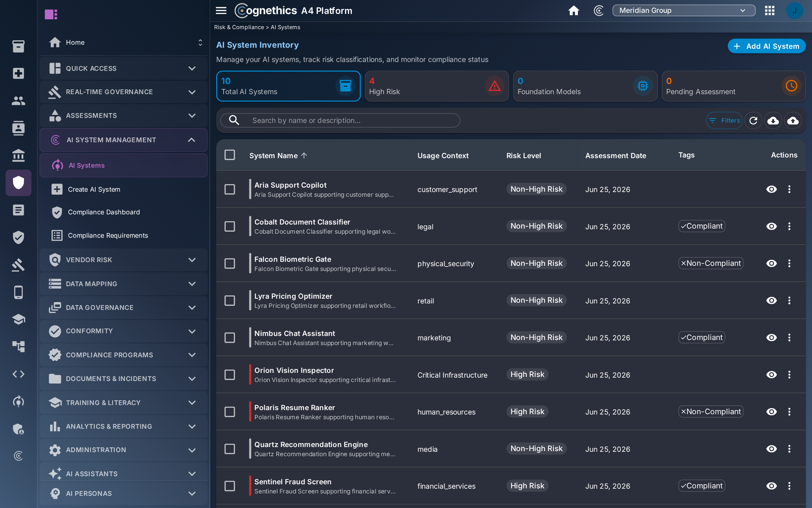This screenshot has width=812, height=508.
Task: Open more actions for Falcon Biometric Gate
Action: [x=789, y=263]
